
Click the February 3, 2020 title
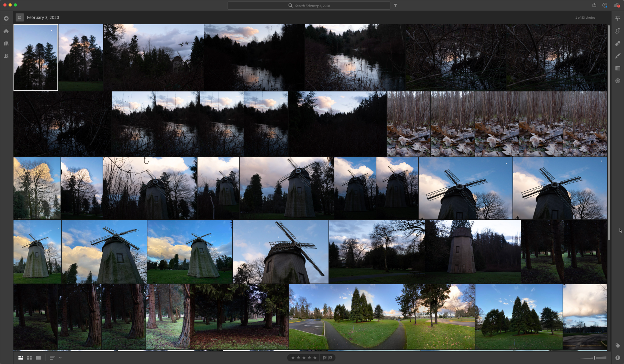(x=43, y=17)
